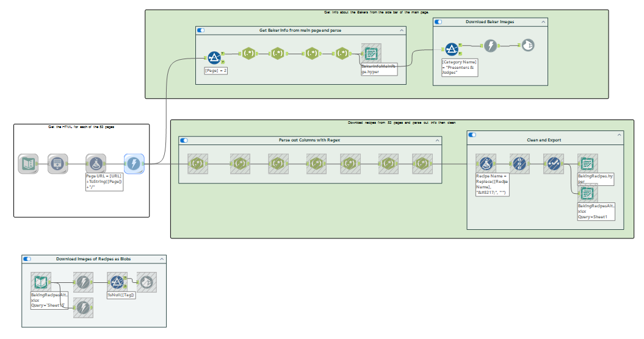Click the '[Category Name] = Presenters & Judges' annotation
Viewport: 644px width, 339px height.
coord(460,67)
